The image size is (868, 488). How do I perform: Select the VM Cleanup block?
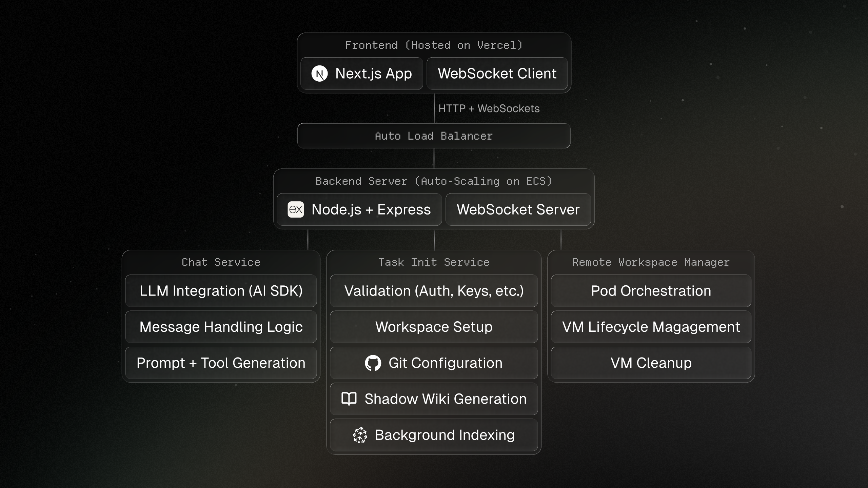[x=651, y=363]
